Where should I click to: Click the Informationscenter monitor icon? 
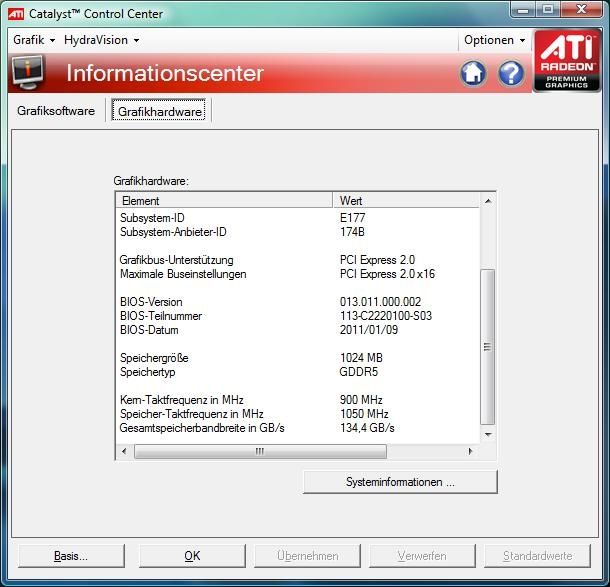pos(28,72)
